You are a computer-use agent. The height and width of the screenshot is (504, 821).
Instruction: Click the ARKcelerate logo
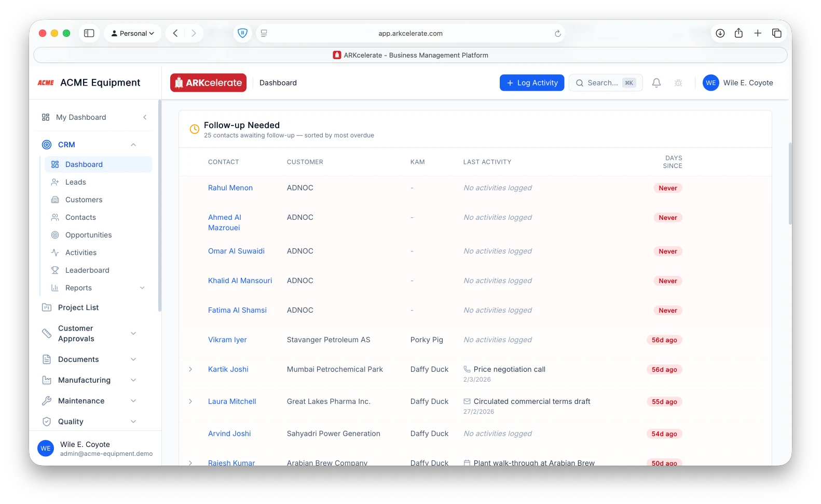coord(209,83)
